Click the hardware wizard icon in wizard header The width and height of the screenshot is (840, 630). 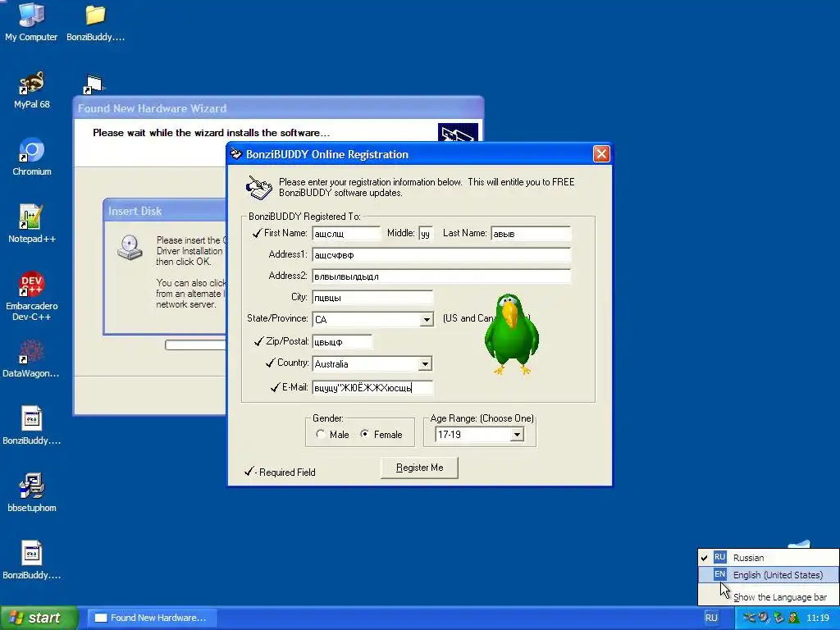pyautogui.click(x=458, y=132)
